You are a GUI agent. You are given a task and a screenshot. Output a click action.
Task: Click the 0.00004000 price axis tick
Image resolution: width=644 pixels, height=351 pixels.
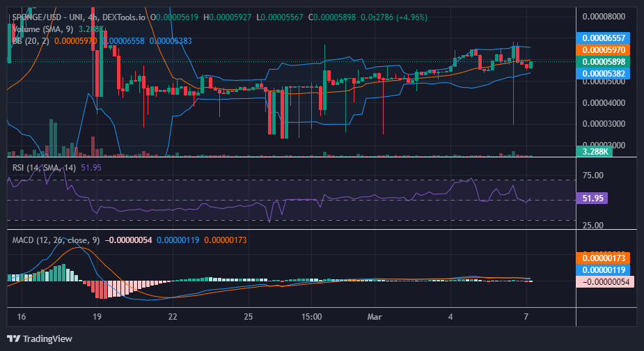click(604, 103)
